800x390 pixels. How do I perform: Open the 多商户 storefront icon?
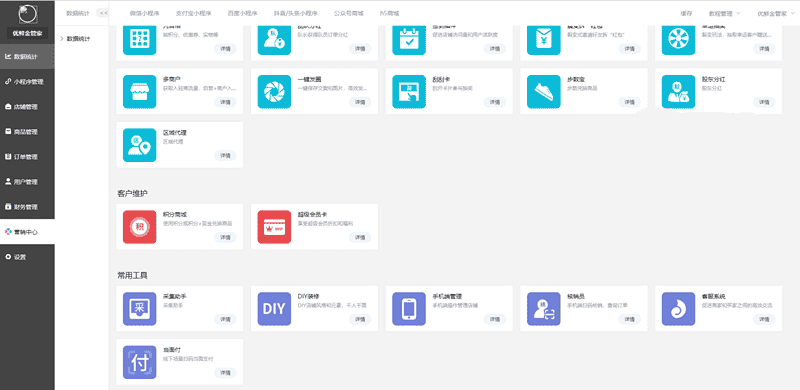[139, 92]
